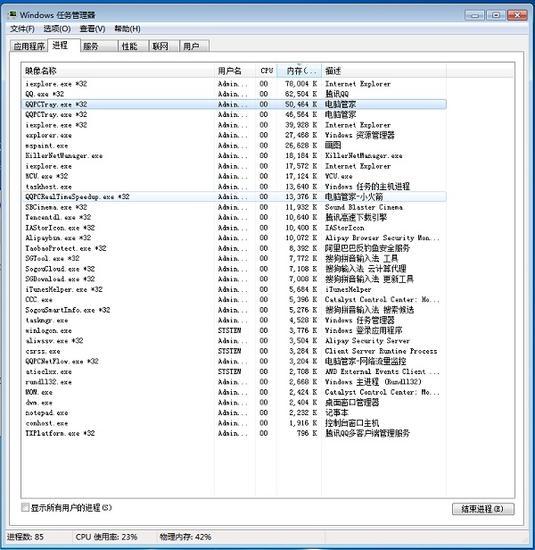The height and width of the screenshot is (550, 535).
Task: Select the TaobaoProtect.exe *32 process
Action: (234, 248)
